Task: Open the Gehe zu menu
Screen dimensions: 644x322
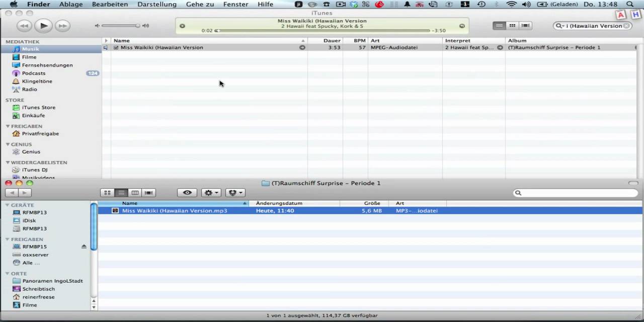Action: (x=200, y=4)
